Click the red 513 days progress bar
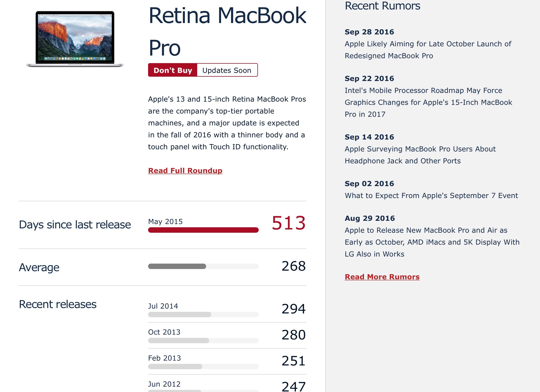The height and width of the screenshot is (392, 540). (x=203, y=230)
